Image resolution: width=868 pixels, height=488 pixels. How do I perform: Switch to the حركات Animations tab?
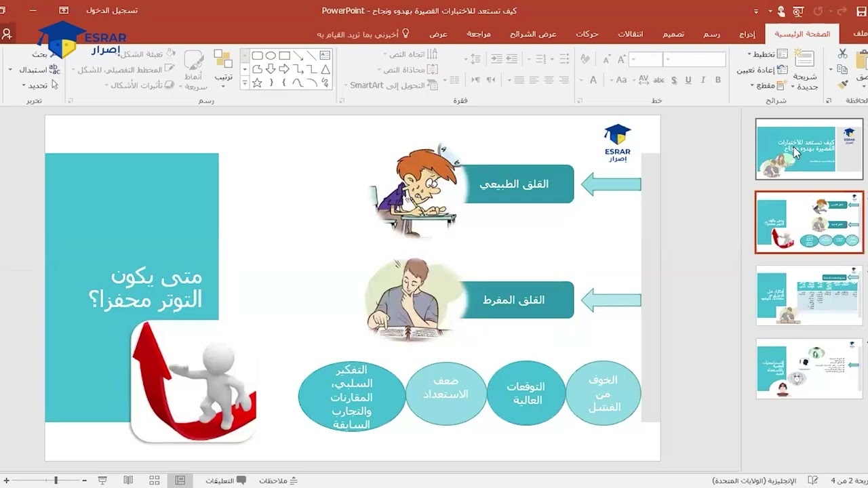pyautogui.click(x=587, y=34)
